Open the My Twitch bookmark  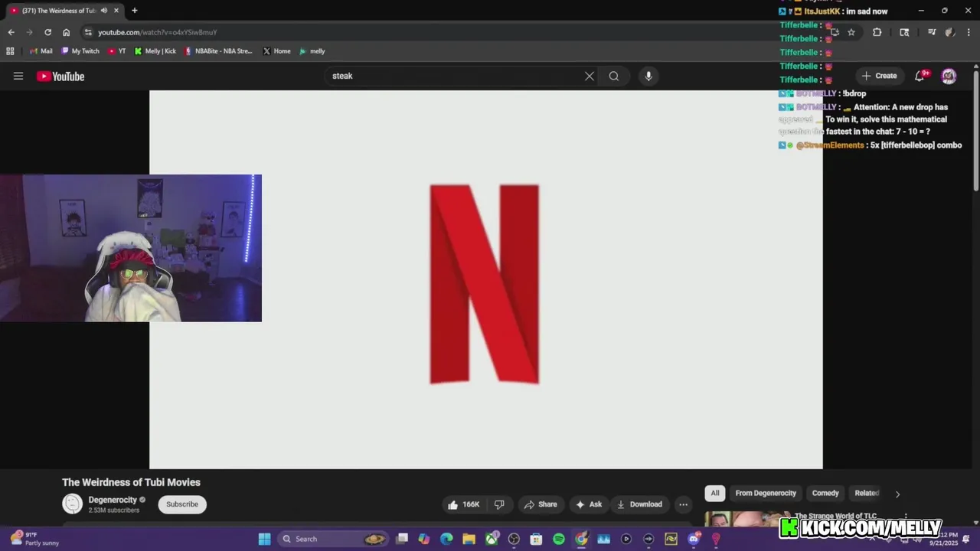(x=80, y=51)
